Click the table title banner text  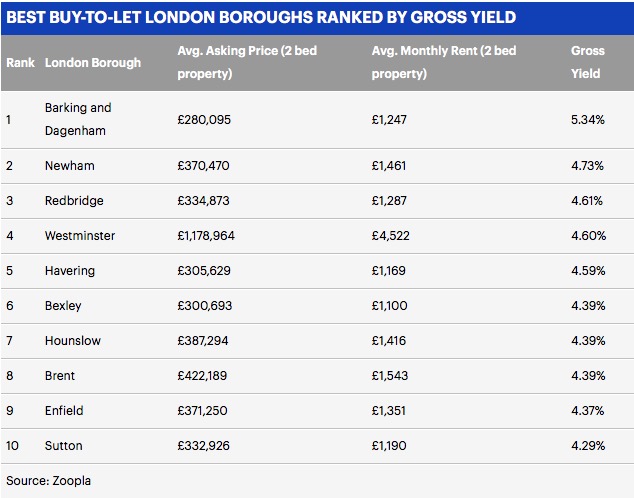[261, 17]
